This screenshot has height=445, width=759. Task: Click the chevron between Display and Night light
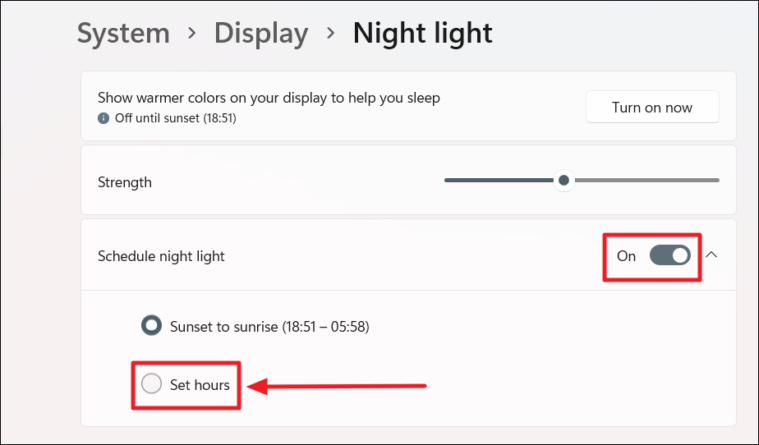pos(331,33)
